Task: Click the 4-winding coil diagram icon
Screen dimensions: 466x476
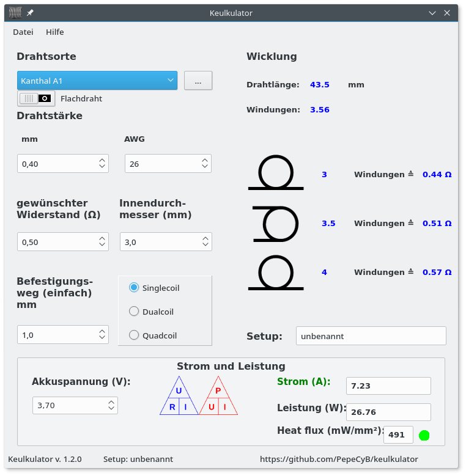Action: (x=276, y=272)
